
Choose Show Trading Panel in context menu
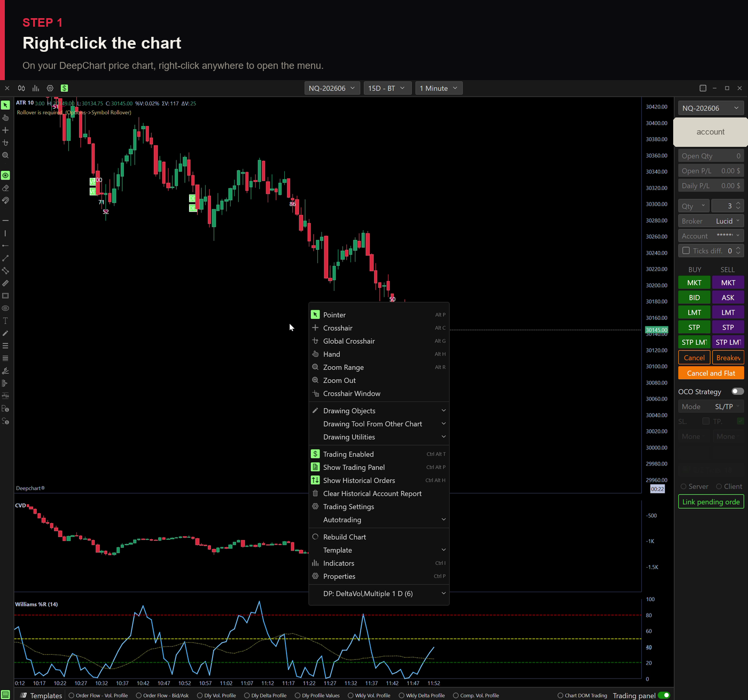(x=379, y=467)
